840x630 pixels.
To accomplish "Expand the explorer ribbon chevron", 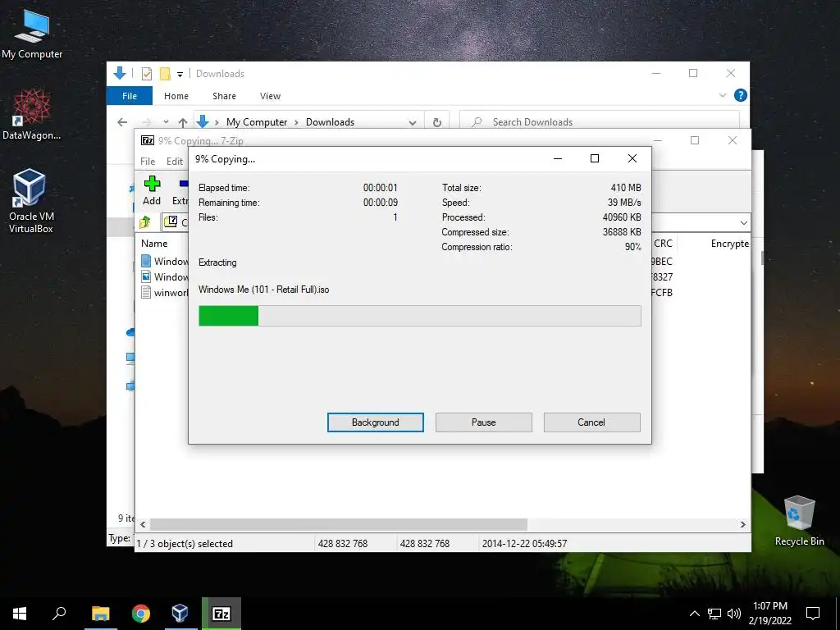I will pyautogui.click(x=722, y=95).
